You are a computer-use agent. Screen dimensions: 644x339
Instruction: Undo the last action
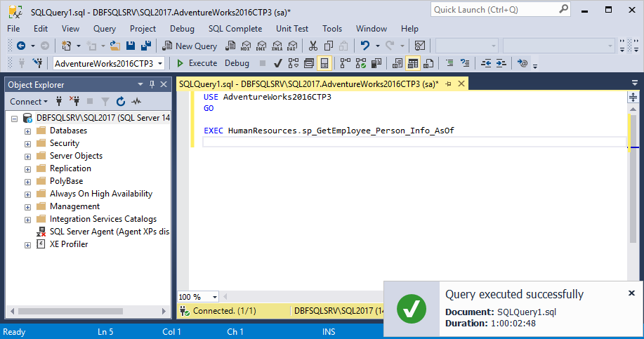click(364, 46)
